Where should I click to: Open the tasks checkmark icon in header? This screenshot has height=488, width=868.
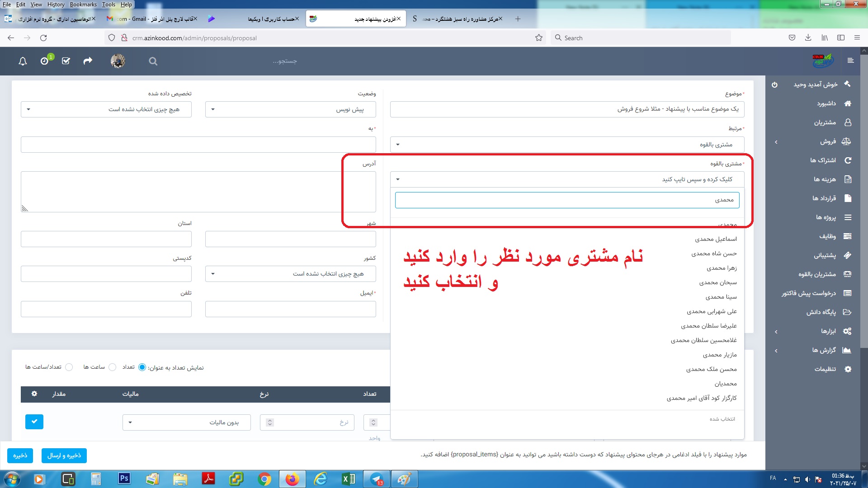tap(66, 61)
